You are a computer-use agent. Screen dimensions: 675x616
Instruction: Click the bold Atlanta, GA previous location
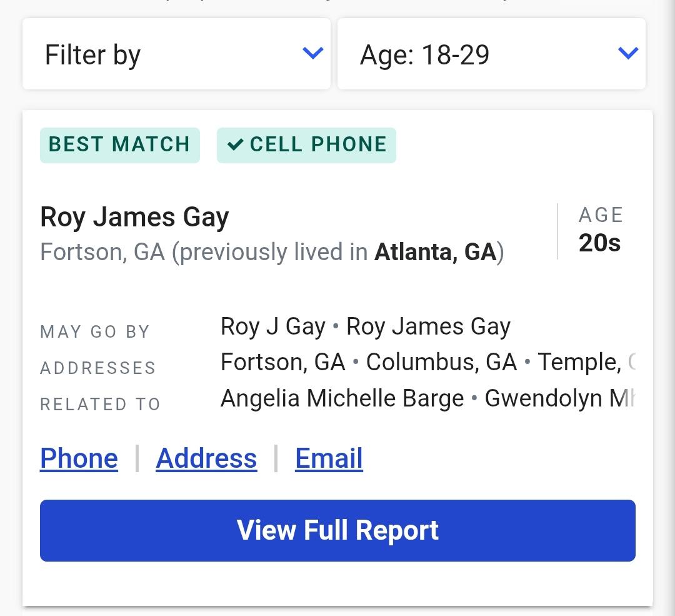(x=435, y=252)
